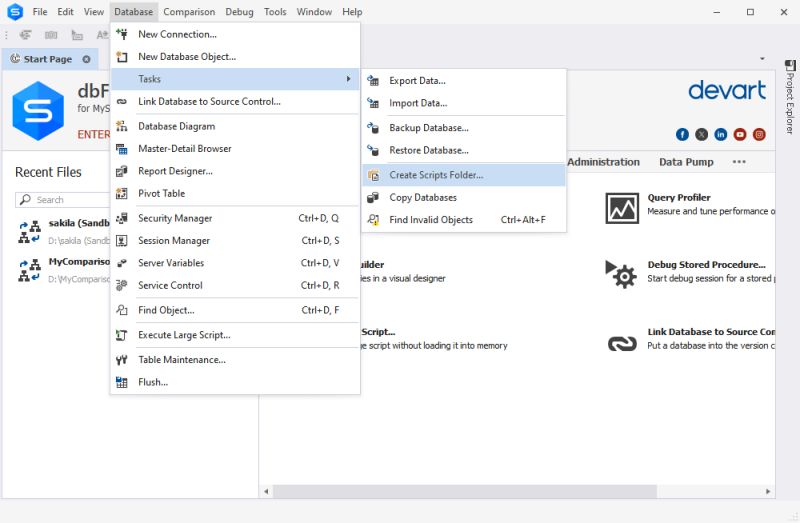This screenshot has height=523, width=800.
Task: Click the Session Manager icon
Action: [121, 240]
